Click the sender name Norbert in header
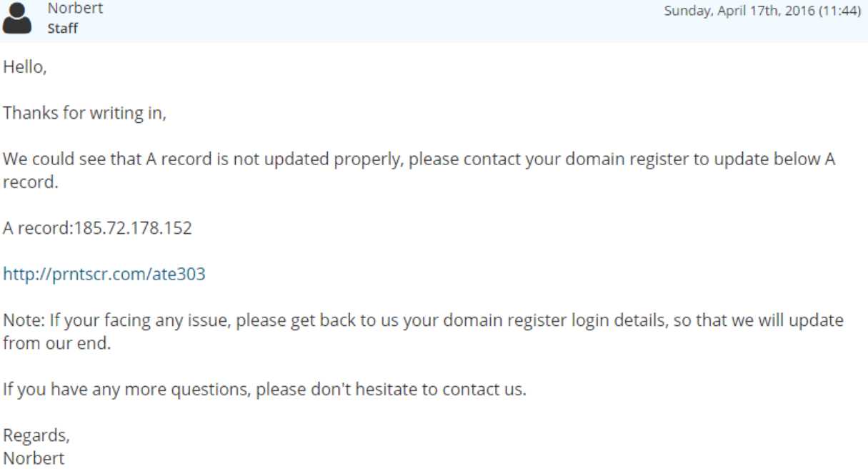The image size is (868, 474). 75,9
